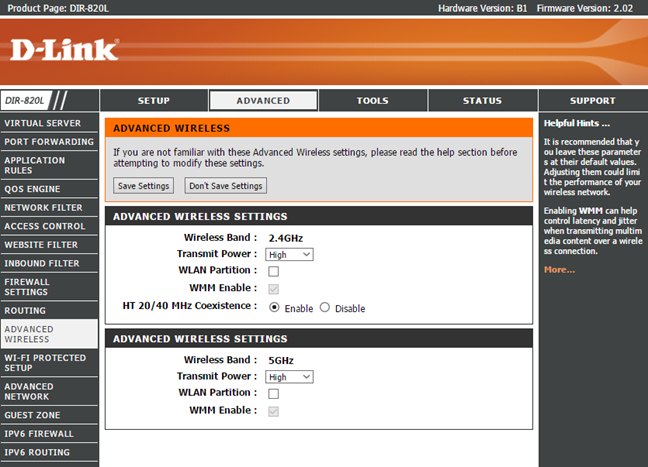The image size is (648, 467).
Task: Go to the Support tab
Action: tap(593, 100)
